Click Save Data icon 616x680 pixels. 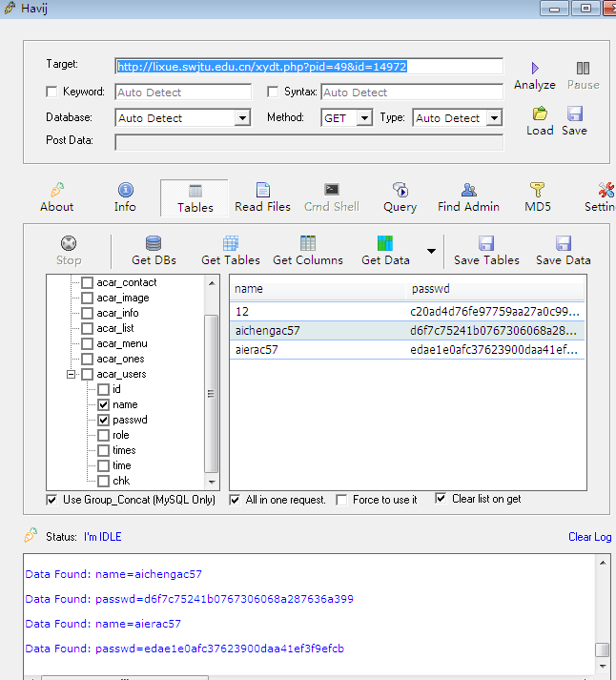click(x=564, y=243)
